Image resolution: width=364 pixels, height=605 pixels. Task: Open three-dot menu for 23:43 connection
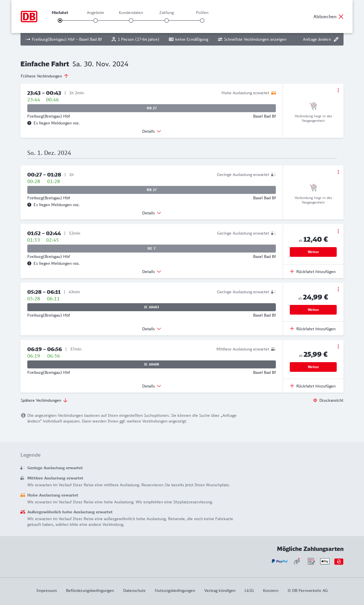338,90
